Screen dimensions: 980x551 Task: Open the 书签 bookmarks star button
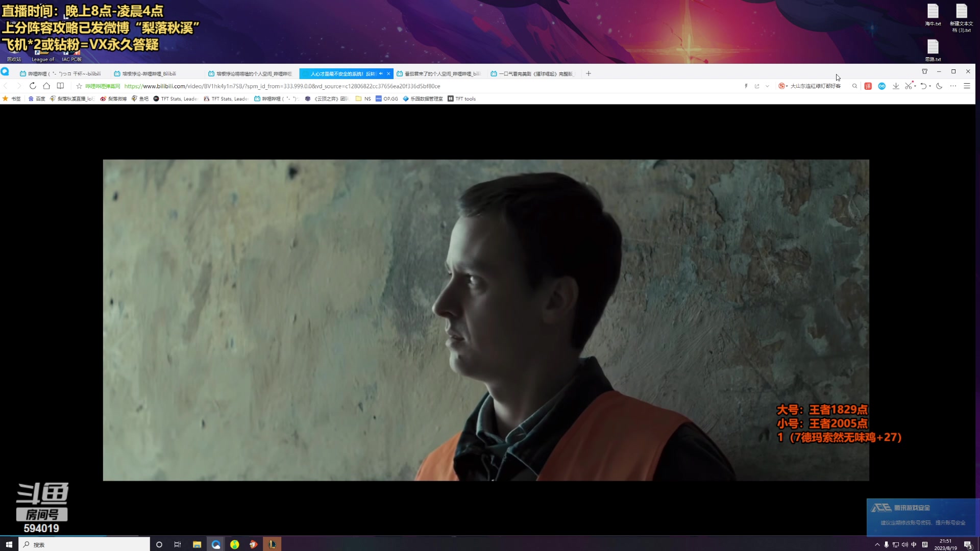[x=12, y=98]
